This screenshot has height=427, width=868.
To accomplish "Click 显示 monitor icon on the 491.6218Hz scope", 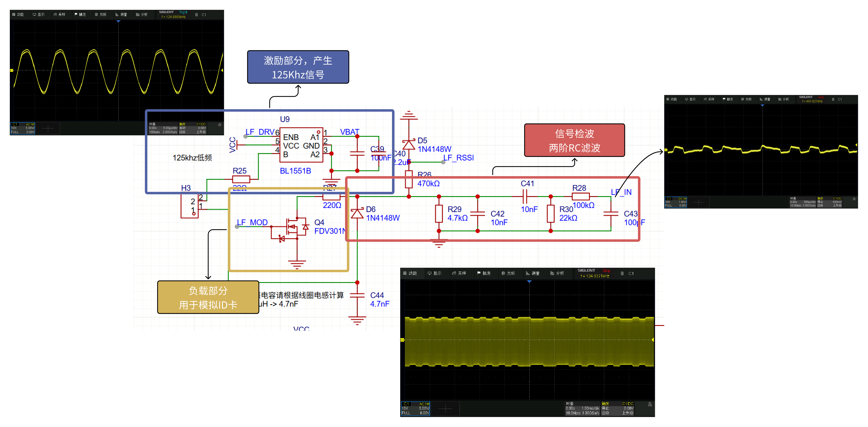I will [686, 99].
